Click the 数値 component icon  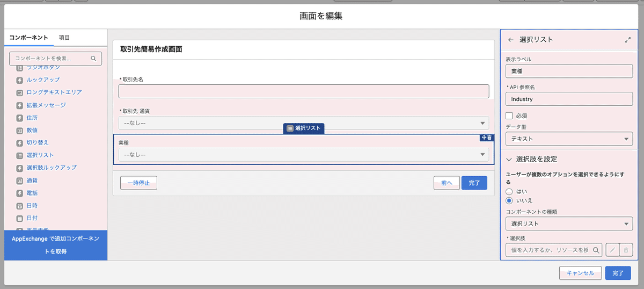[x=19, y=130]
